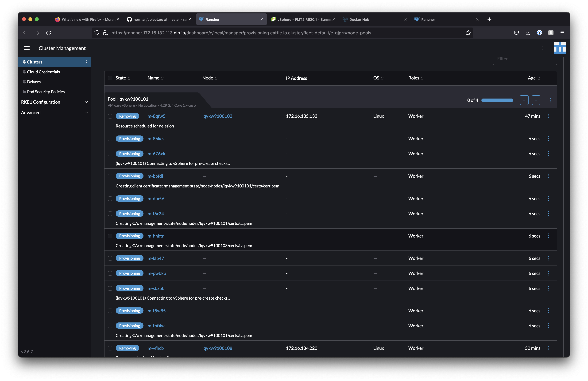588x381 pixels.
Task: Open the 1Password extension icon
Action: [539, 33]
